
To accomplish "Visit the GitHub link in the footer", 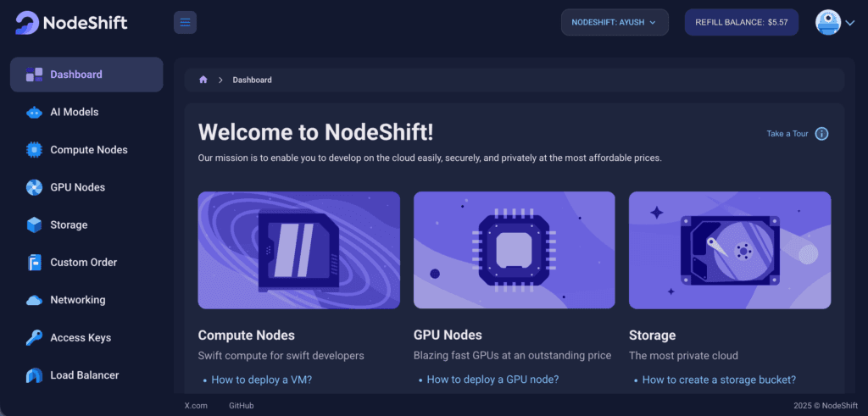I will click(241, 406).
